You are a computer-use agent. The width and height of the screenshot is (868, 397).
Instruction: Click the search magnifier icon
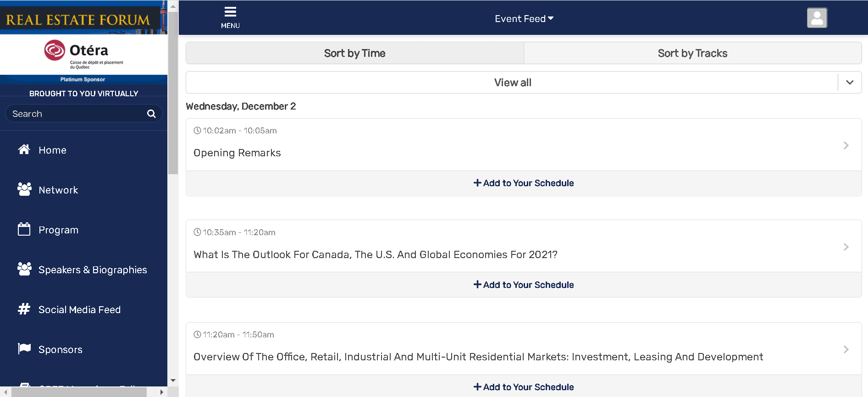pyautogui.click(x=151, y=114)
